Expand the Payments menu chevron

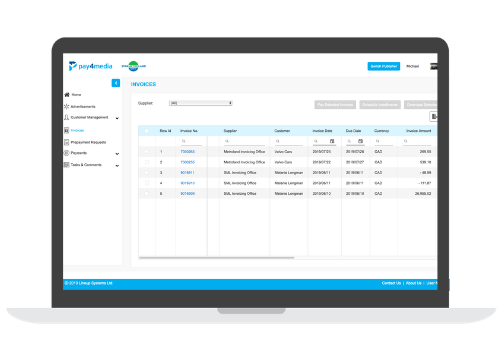click(117, 154)
